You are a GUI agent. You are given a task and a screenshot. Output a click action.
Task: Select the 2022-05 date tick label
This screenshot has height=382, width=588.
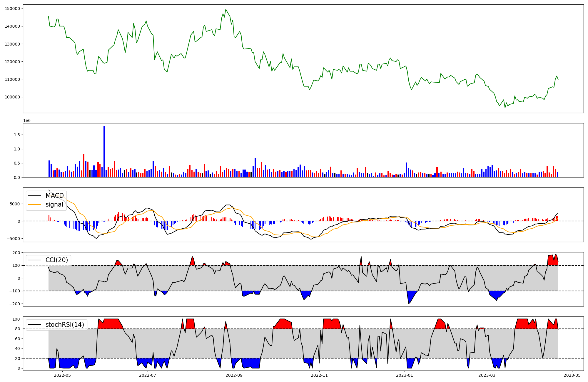(x=62, y=375)
